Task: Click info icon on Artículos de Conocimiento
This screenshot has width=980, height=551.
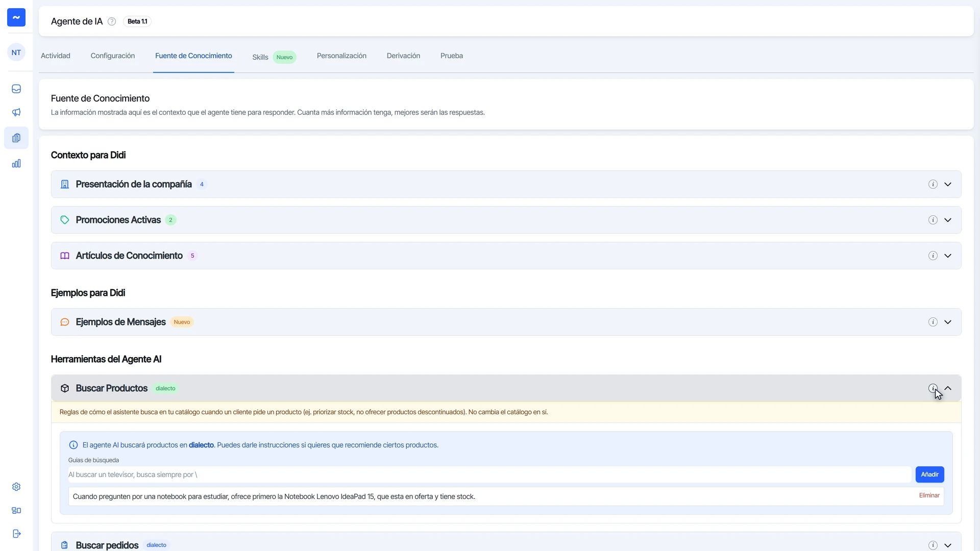Action: click(933, 256)
